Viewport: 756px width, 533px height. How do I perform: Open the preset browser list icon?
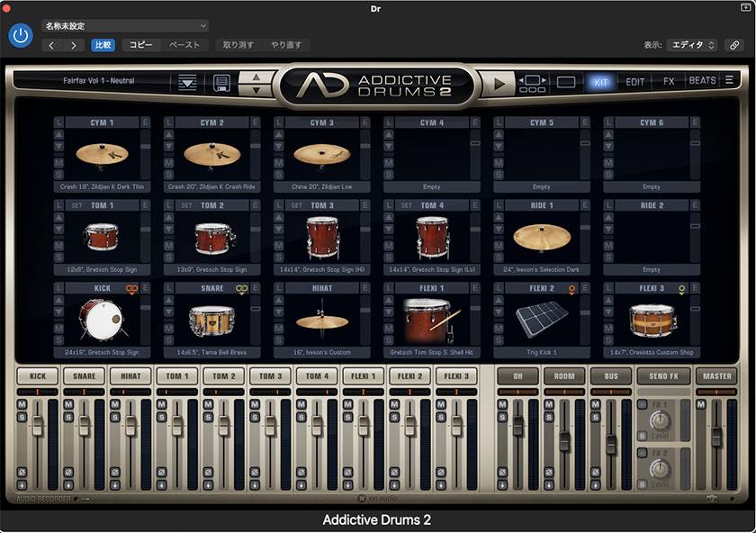tap(187, 83)
